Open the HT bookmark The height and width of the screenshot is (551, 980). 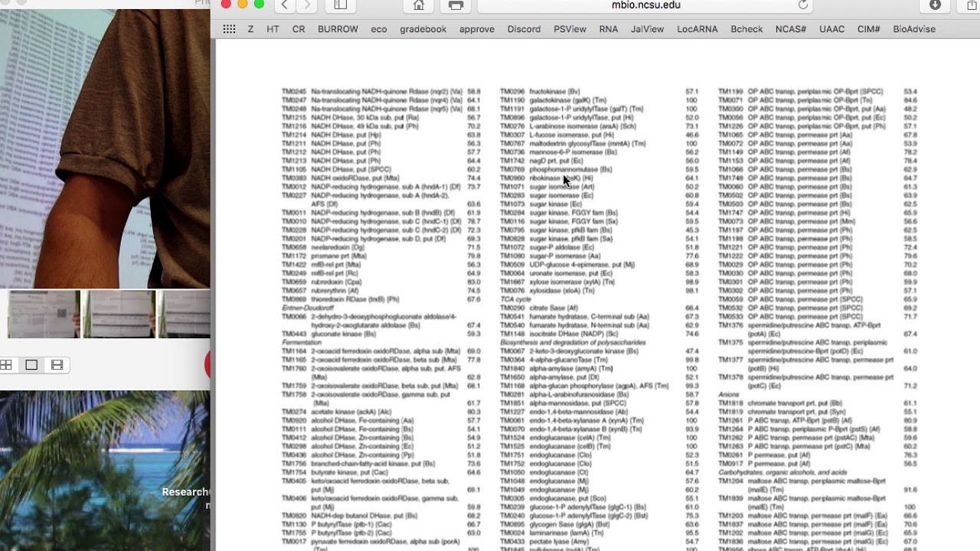point(273,29)
